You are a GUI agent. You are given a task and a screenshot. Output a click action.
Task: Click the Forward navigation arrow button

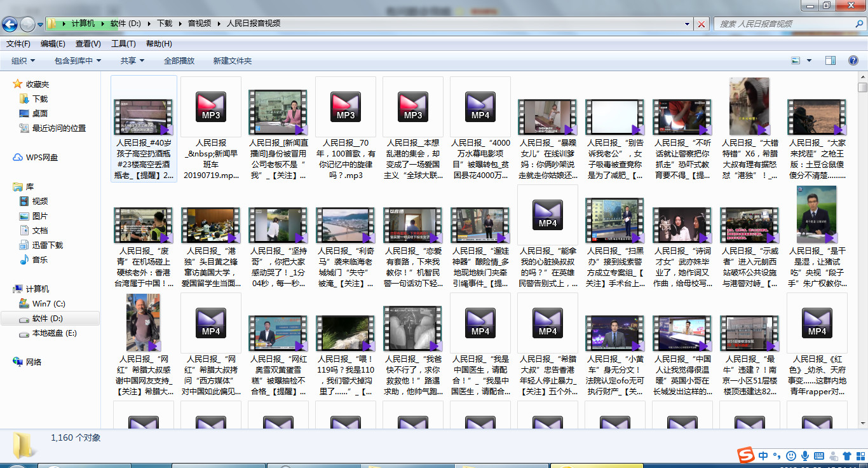27,24
